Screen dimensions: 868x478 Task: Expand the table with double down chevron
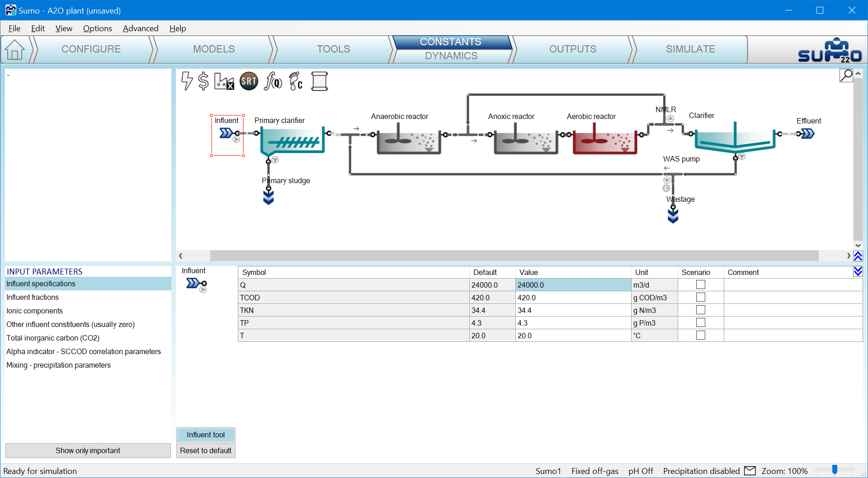858,271
